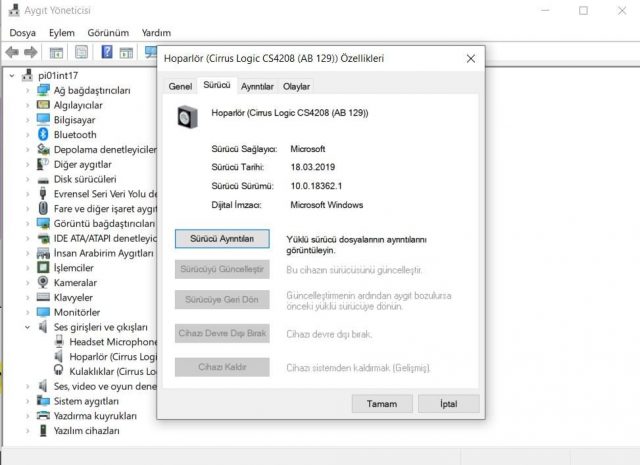Expand the Bluetooth category
The height and width of the screenshot is (465, 640).
pos(27,135)
